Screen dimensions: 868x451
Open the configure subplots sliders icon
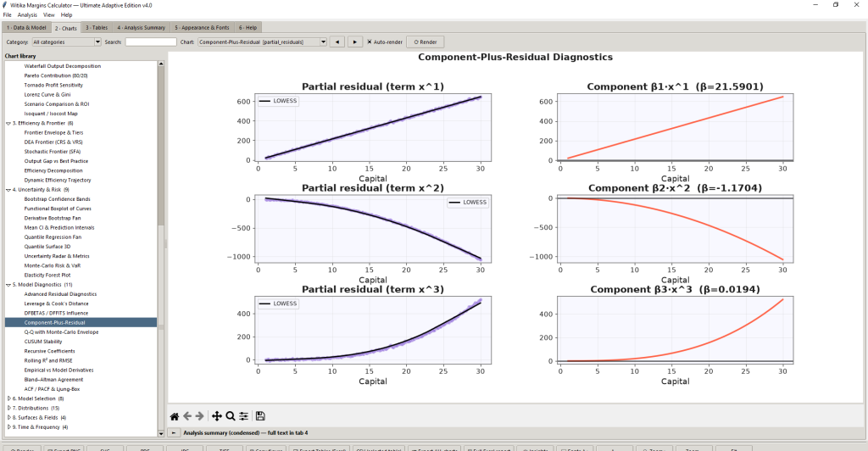243,416
